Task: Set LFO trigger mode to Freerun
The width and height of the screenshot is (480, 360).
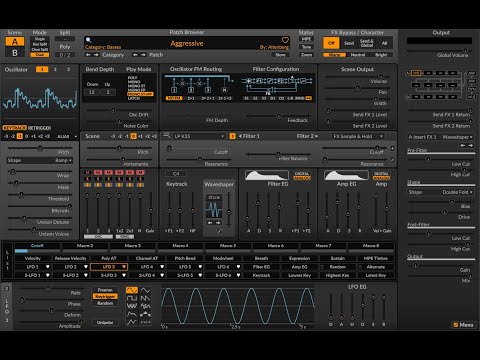Action: (x=105, y=290)
